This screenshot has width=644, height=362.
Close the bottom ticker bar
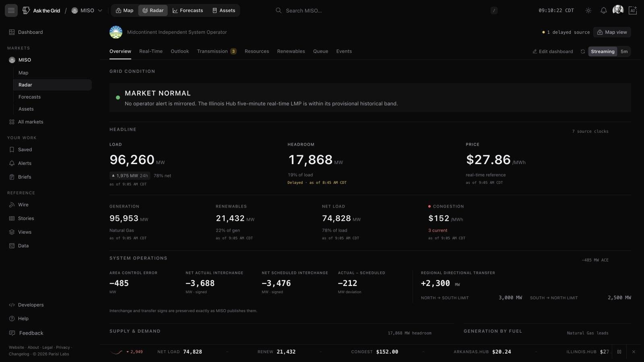634,352
